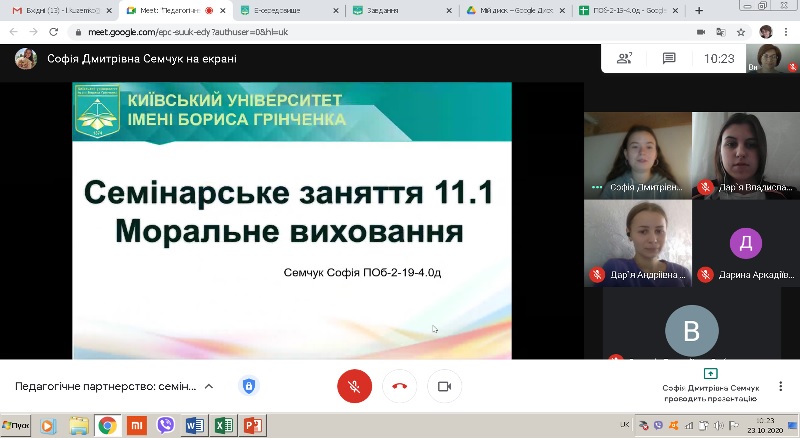Image resolution: width=800 pixels, height=438 pixels.
Task: Open the three-dot more options menu
Action: 780,386
